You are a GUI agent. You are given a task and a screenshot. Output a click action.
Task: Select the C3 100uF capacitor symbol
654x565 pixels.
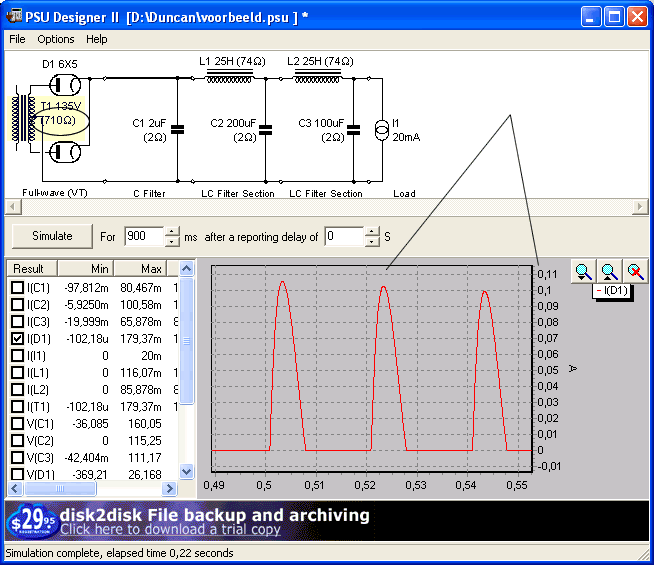coord(353,129)
